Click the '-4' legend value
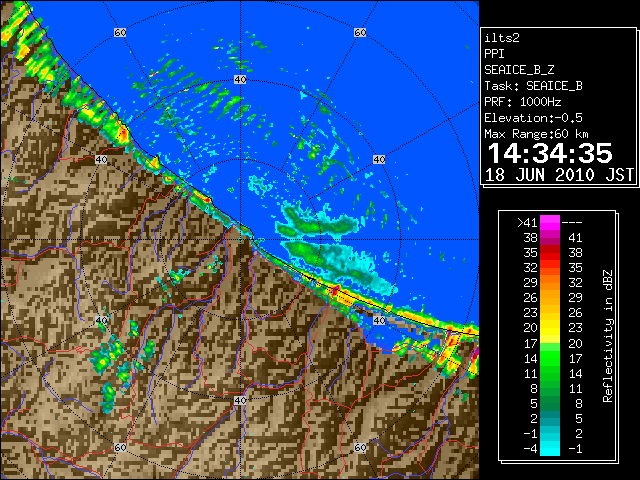 (530, 449)
